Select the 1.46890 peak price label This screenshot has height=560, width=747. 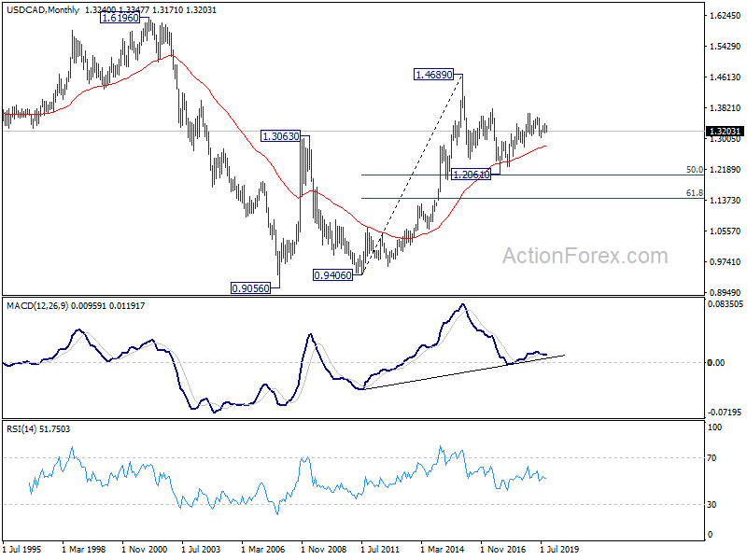[433, 75]
